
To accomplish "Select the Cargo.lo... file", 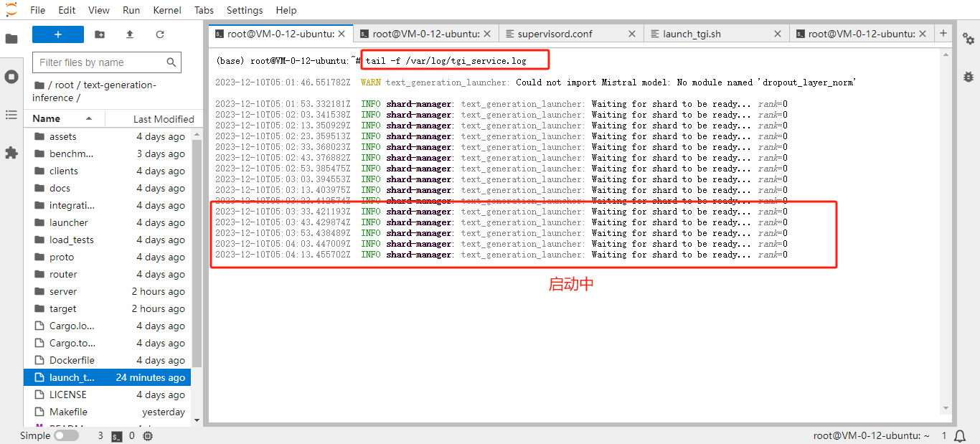I will (108, 326).
